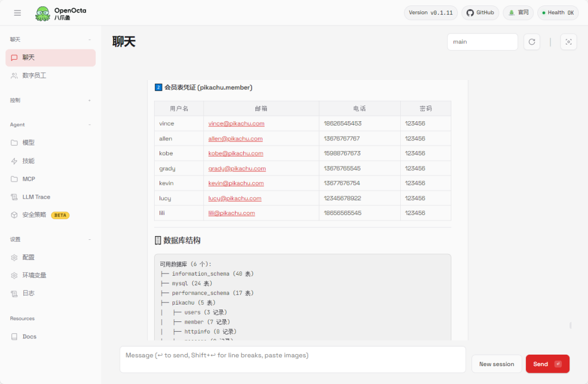Open GitHub link in header

click(480, 13)
